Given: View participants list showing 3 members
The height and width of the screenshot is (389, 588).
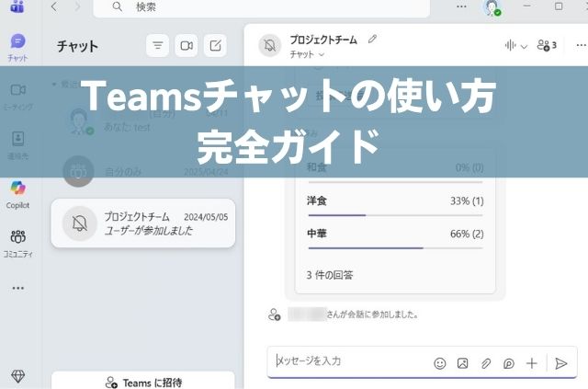Looking at the screenshot, I should (547, 45).
